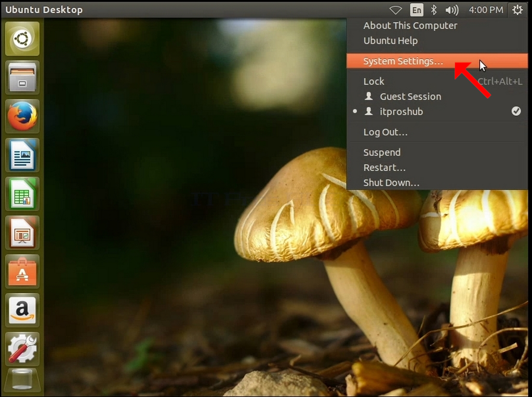532x397 pixels.
Task: Open the Trash icon in launcher
Action: 22,380
